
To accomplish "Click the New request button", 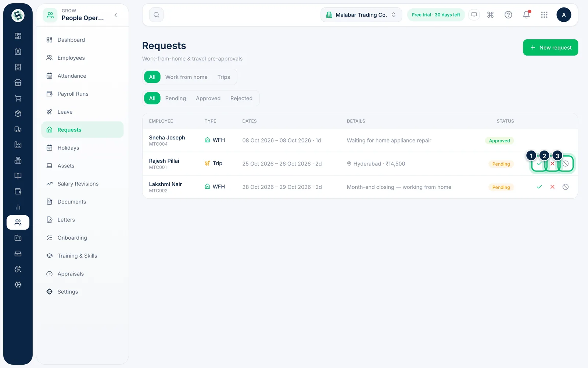I will point(550,47).
